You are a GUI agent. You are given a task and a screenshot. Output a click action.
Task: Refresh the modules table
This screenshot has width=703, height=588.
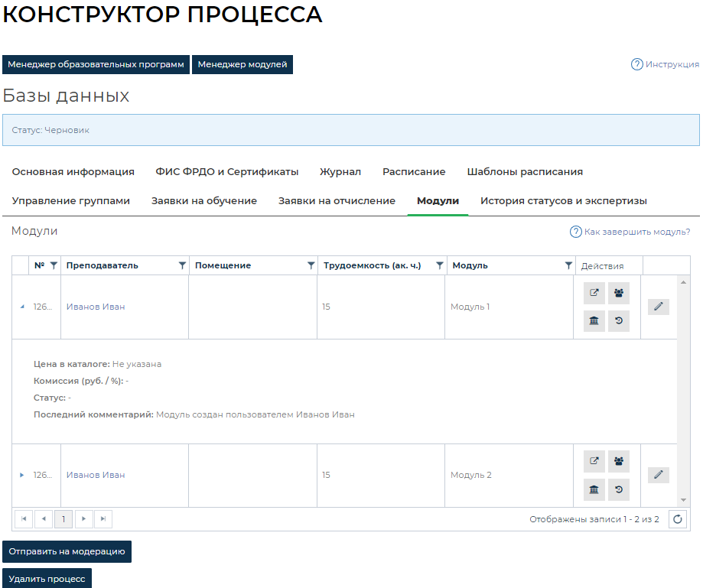[x=678, y=519]
